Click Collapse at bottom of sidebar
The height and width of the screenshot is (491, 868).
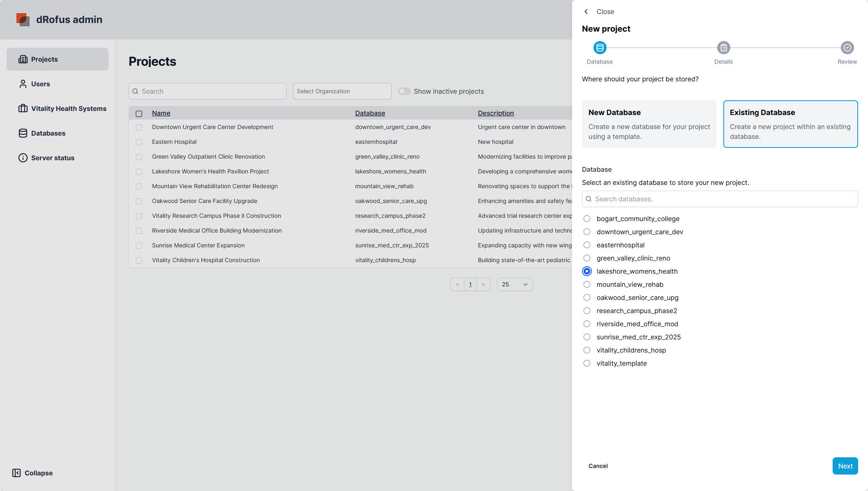click(33, 473)
